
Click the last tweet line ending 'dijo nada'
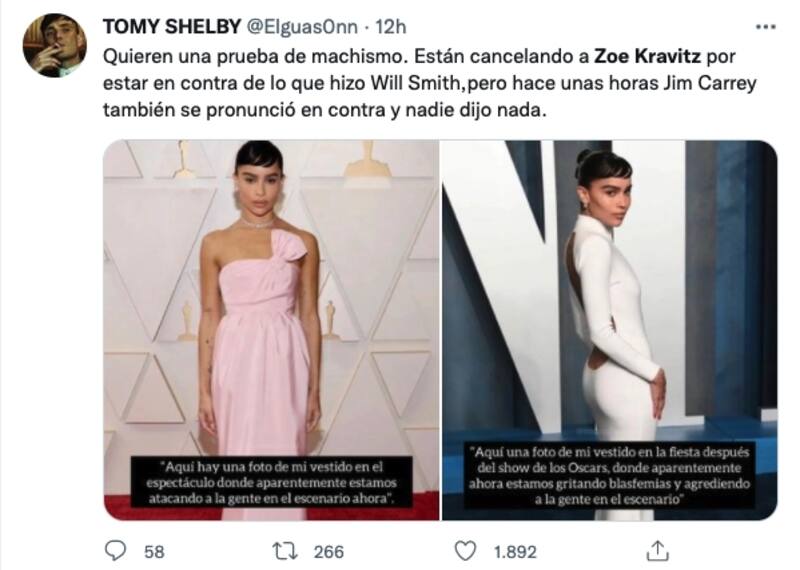pyautogui.click(x=324, y=110)
